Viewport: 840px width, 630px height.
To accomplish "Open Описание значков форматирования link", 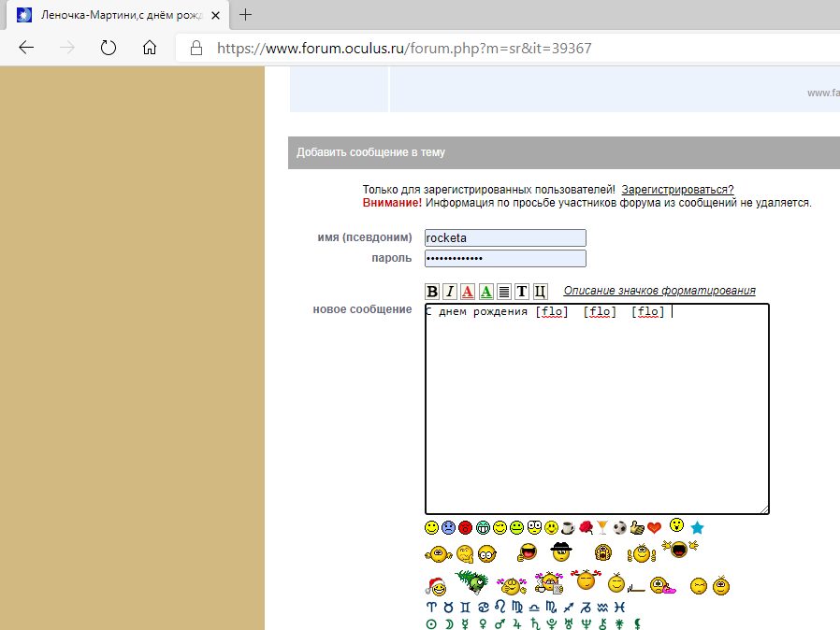I will pos(659,291).
